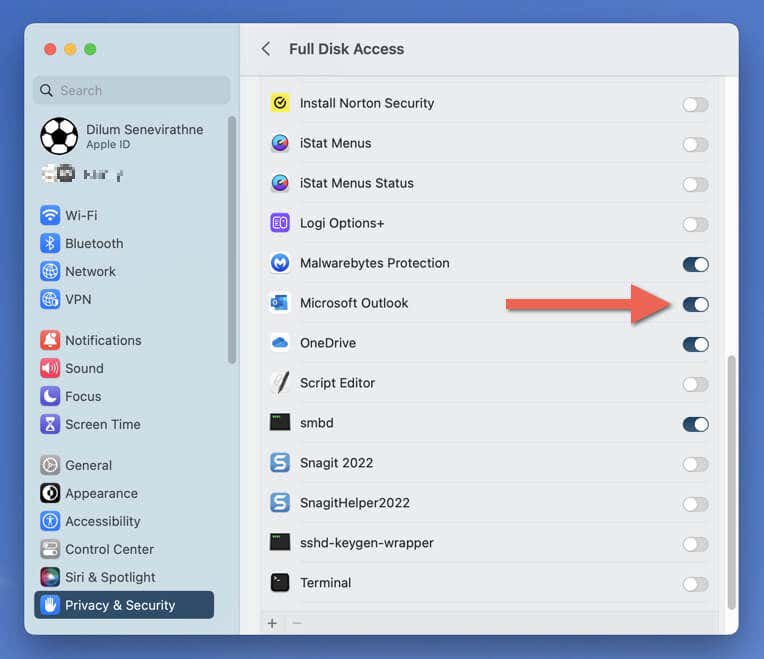Turn on the SnagitHelper2022 toggle
Viewport: 764px width, 659px height.
(x=695, y=504)
